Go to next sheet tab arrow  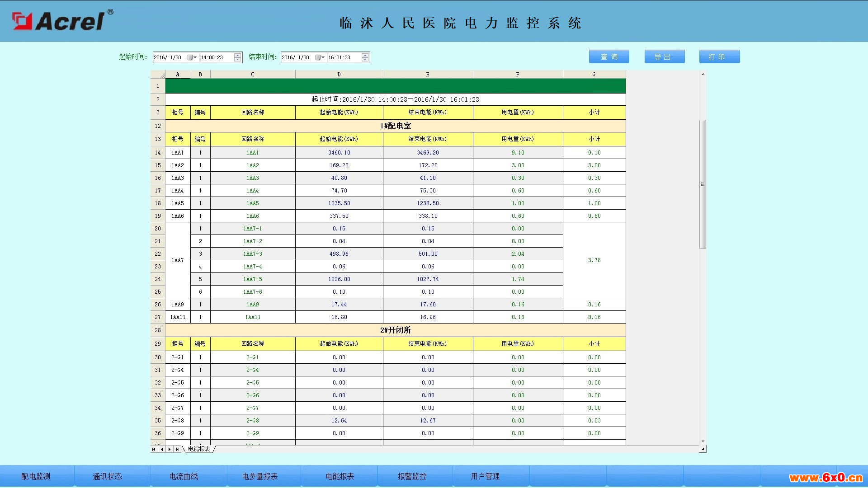(x=170, y=449)
